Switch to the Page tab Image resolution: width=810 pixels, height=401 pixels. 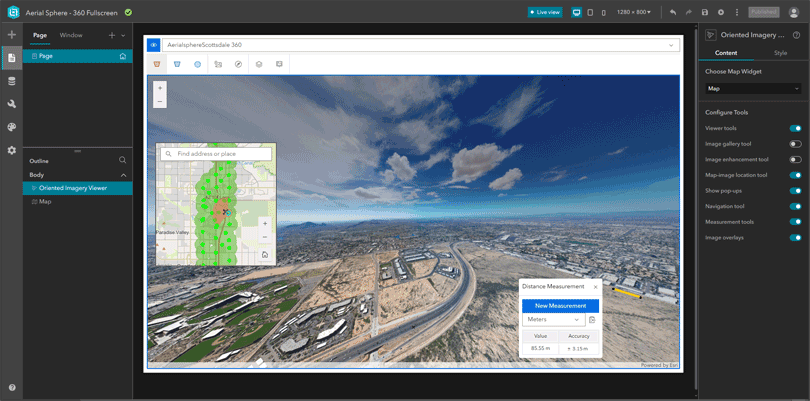click(40, 36)
